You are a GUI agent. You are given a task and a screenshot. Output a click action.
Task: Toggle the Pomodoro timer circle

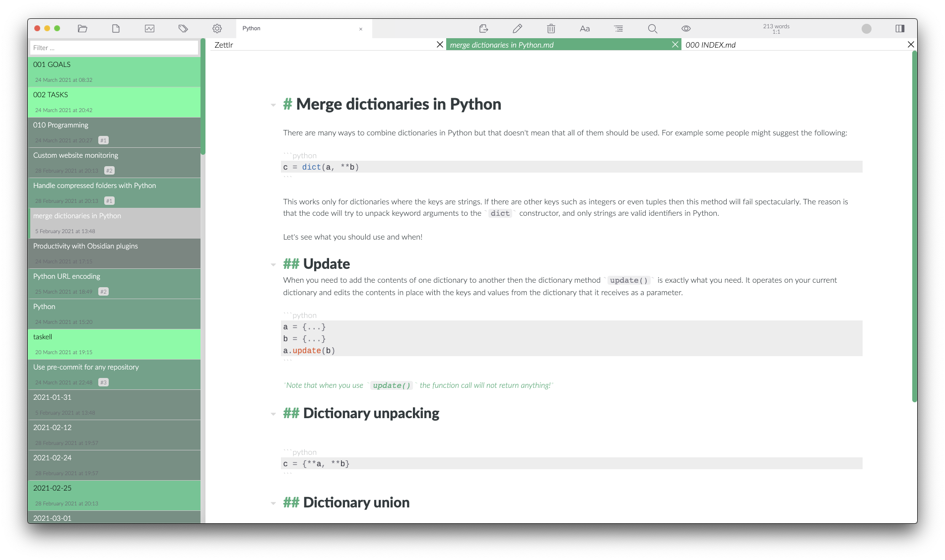tap(867, 29)
